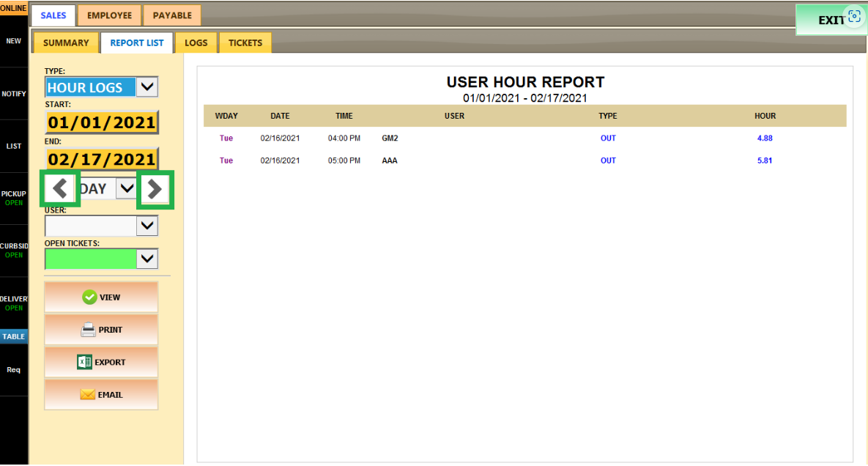The height and width of the screenshot is (466, 868).
Task: Click hour value 5.81
Action: [x=765, y=160]
